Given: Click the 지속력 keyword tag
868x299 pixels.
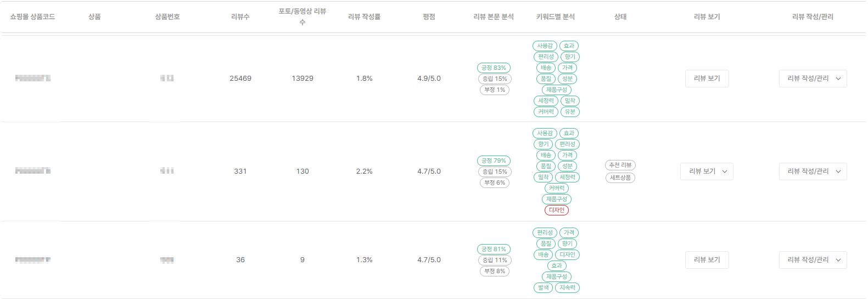Looking at the screenshot, I should pos(568,287).
